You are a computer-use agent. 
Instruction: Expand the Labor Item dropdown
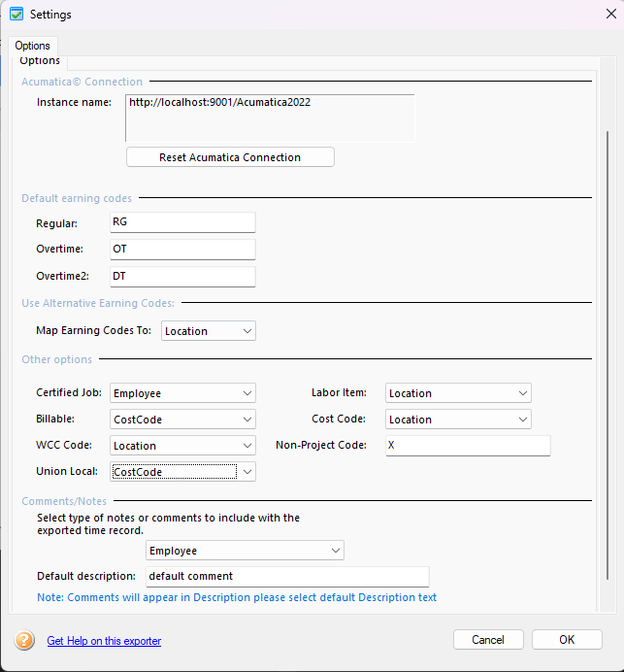point(458,393)
